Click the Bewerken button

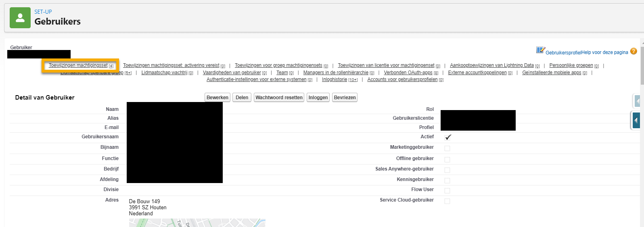(x=217, y=98)
